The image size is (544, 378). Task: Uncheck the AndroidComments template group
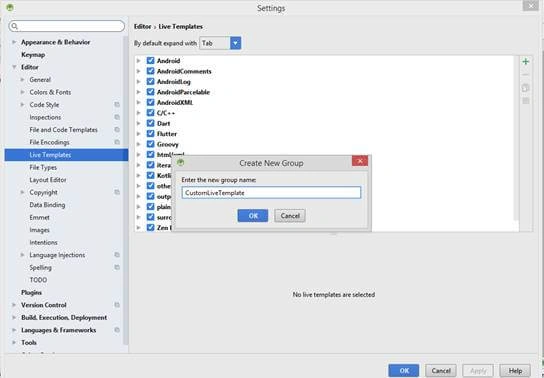[x=150, y=71]
